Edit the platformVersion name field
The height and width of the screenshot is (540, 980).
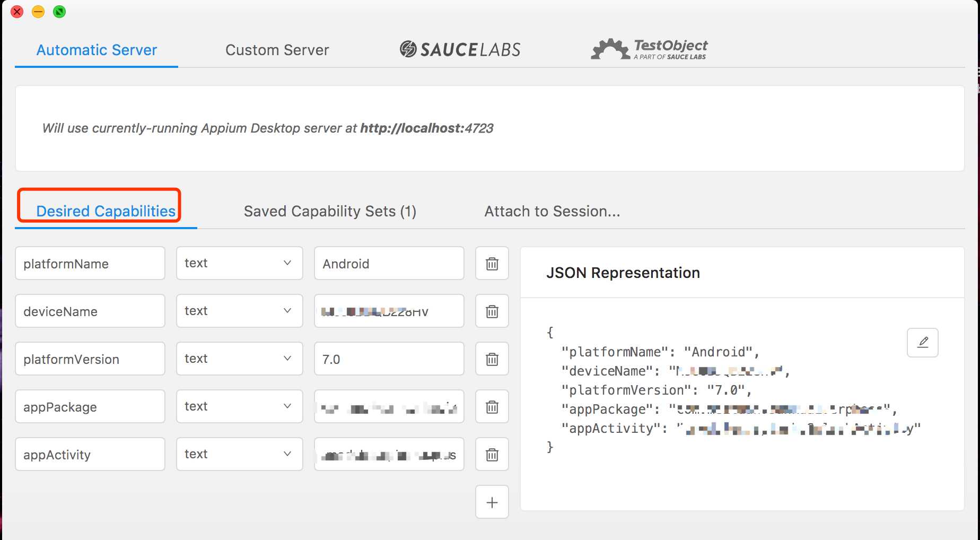coord(90,359)
